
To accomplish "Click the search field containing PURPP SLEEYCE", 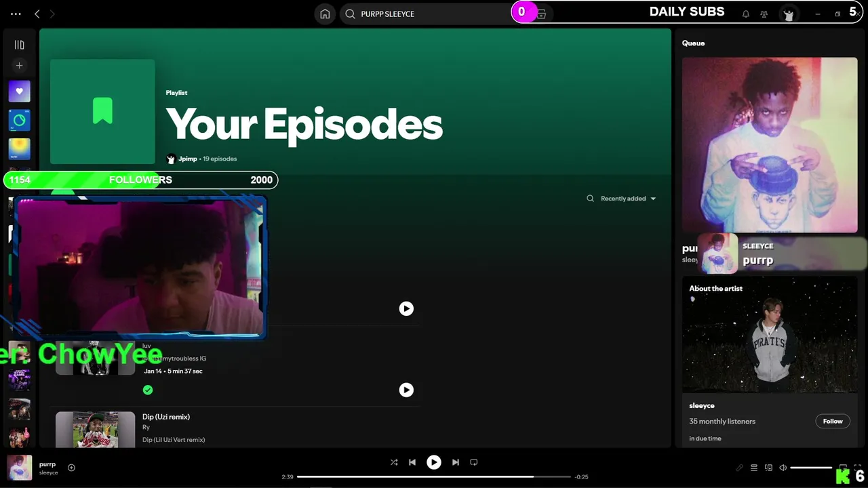I will click(x=434, y=14).
